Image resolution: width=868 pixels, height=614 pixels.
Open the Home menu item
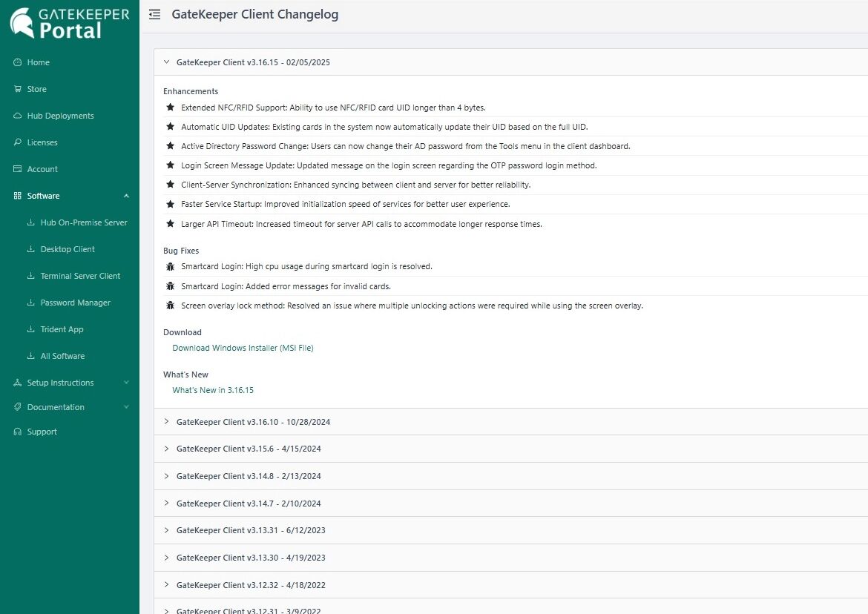[x=38, y=62]
